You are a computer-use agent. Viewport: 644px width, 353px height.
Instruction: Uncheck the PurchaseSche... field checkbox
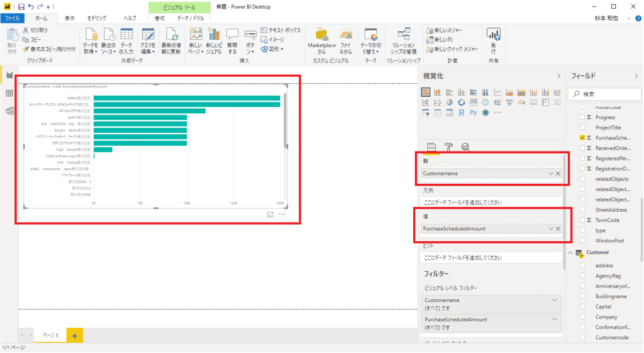coord(582,138)
